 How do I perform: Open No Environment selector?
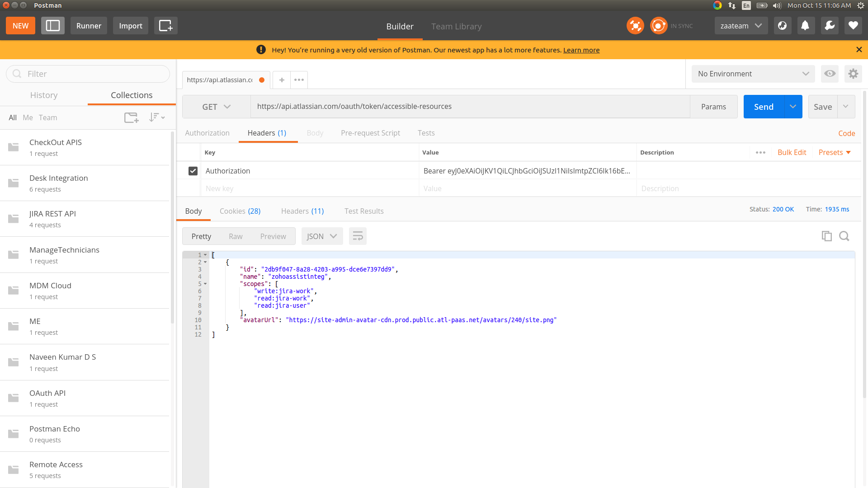click(753, 74)
